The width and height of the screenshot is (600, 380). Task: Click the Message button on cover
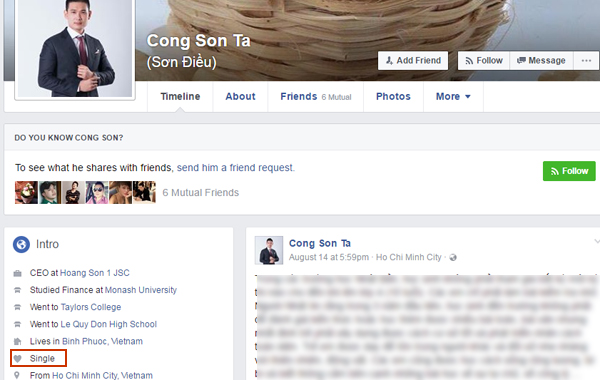[541, 60]
